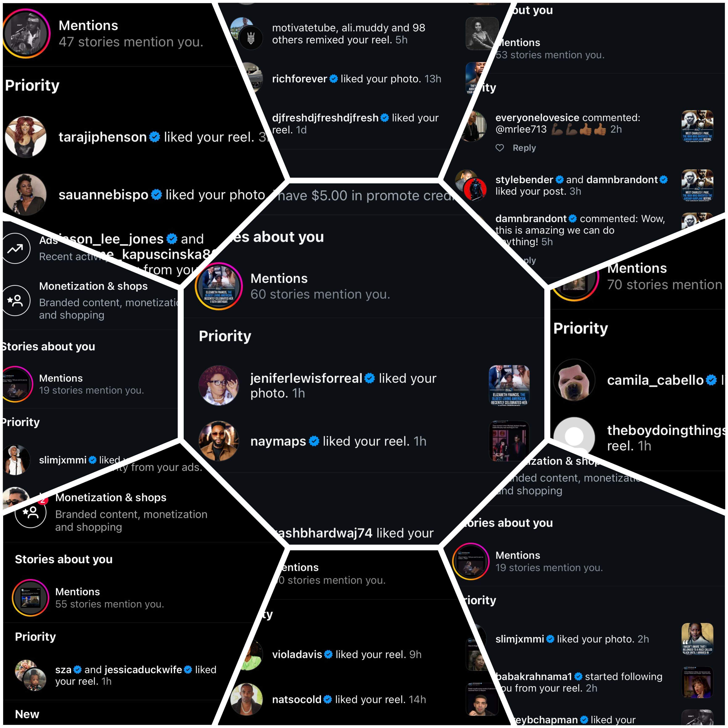Tap the Monetization icon with badge 2

point(30,512)
